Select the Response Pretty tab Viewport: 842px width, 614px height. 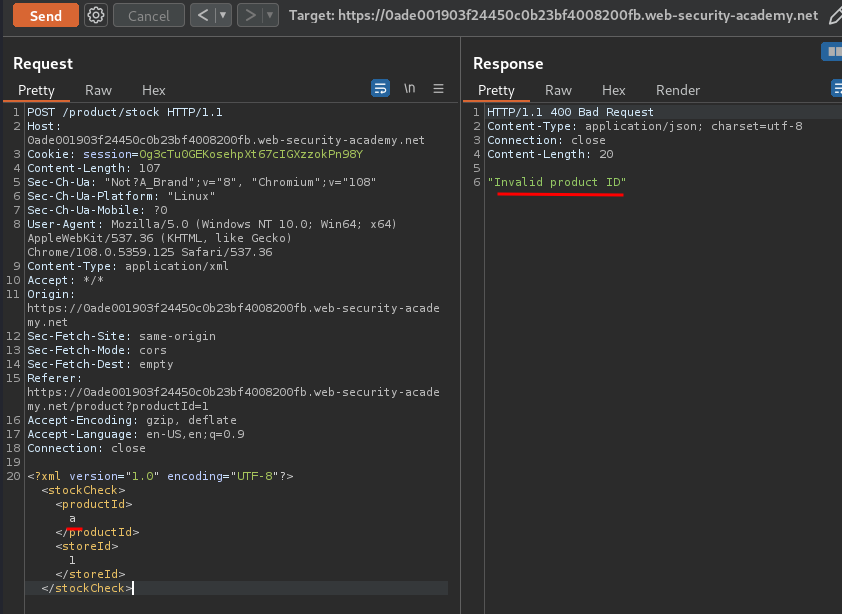[496, 90]
